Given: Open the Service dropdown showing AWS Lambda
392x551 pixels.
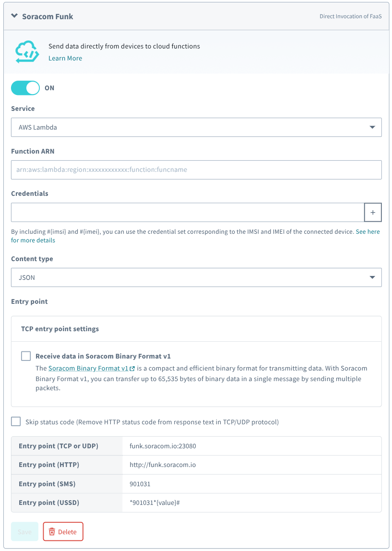Looking at the screenshot, I should [x=196, y=128].
